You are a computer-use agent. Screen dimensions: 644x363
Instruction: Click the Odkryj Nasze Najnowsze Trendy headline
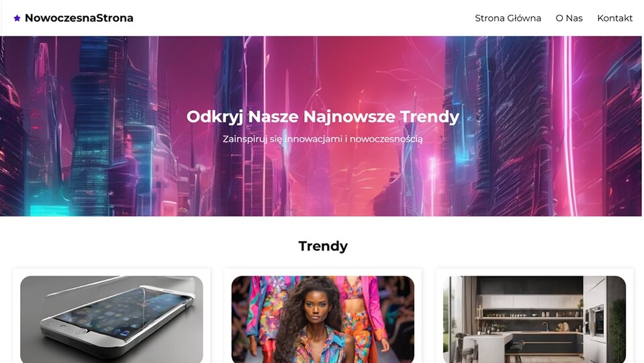click(323, 116)
